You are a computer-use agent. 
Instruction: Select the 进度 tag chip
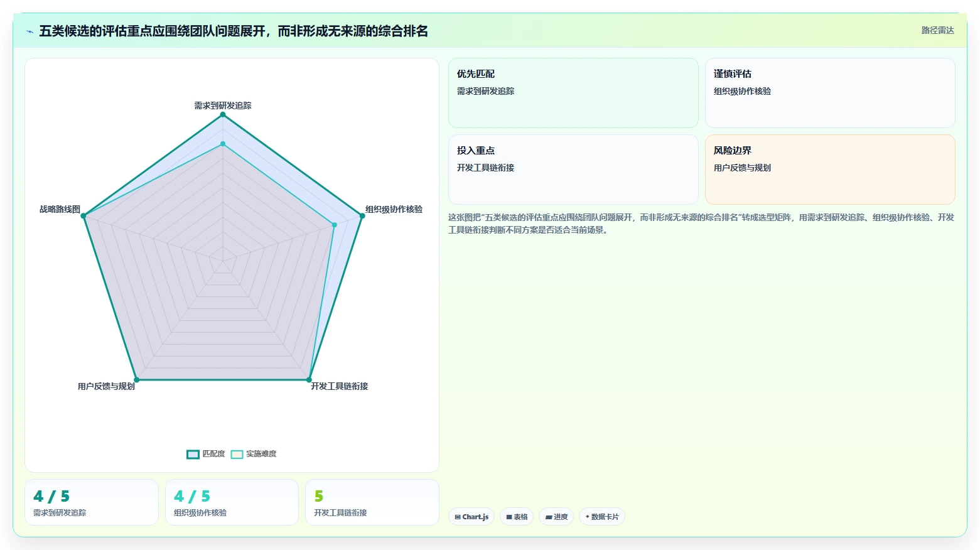[x=556, y=517]
